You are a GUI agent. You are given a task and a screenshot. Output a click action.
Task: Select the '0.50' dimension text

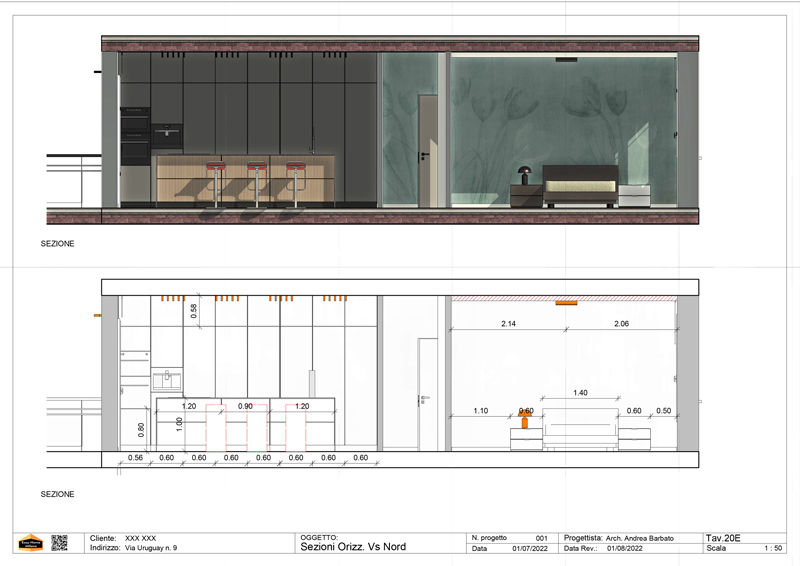(x=663, y=410)
